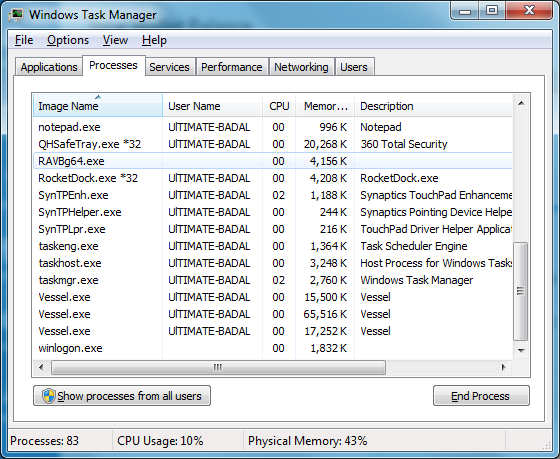The image size is (560, 459).
Task: Go to the Networking tab
Action: point(301,67)
